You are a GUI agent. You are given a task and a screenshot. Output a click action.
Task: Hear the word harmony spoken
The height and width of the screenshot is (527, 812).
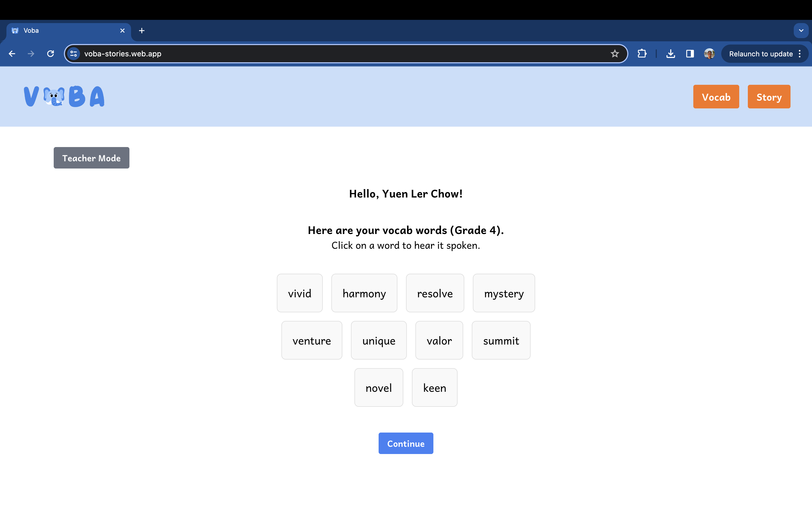tap(364, 293)
